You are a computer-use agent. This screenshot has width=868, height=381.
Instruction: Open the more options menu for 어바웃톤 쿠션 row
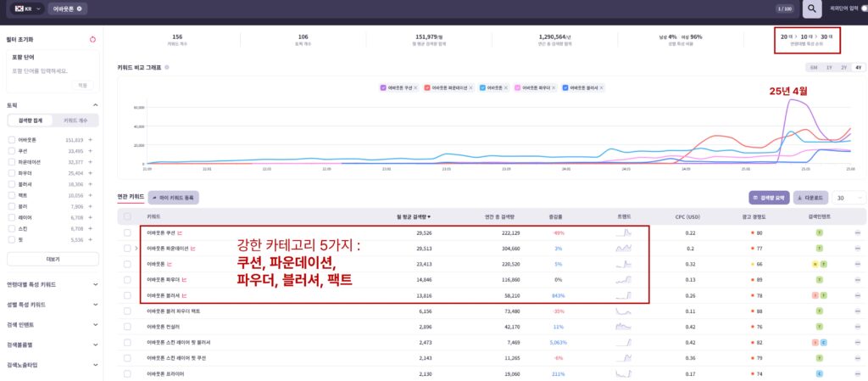(859, 233)
